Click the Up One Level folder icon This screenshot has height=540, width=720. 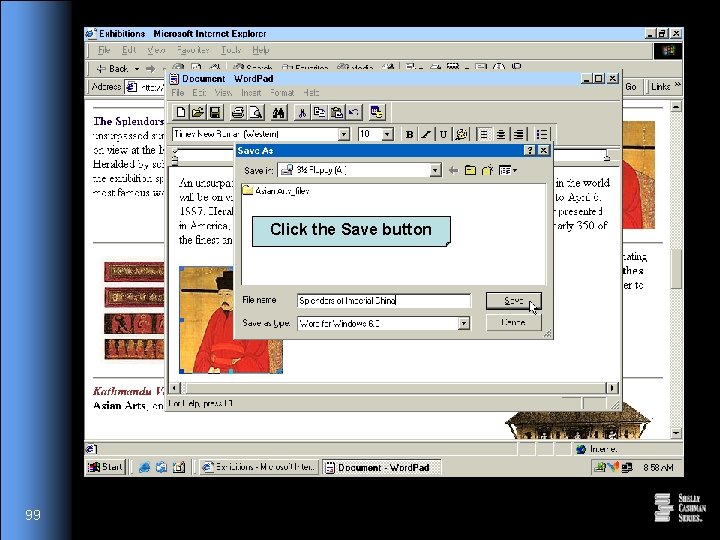tap(470, 170)
